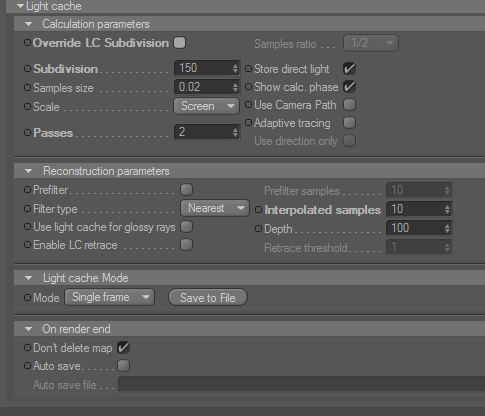
Task: Click animation dot beside Mode
Action: tap(27, 297)
